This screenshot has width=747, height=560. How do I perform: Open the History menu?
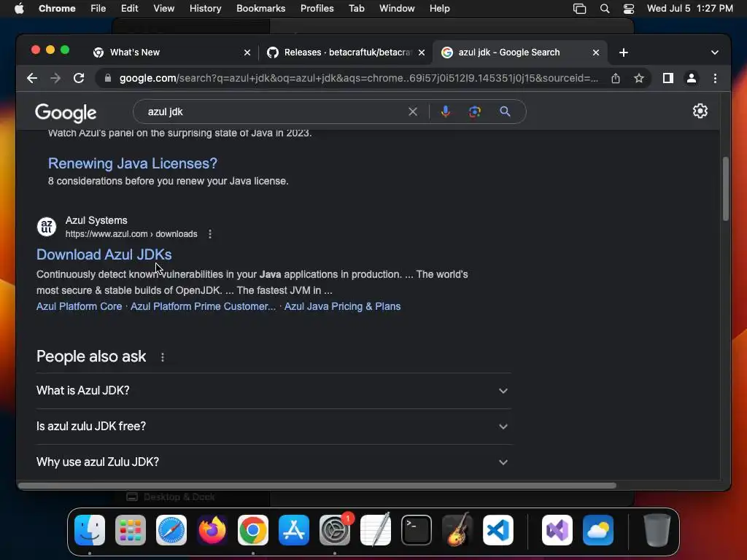pyautogui.click(x=205, y=9)
